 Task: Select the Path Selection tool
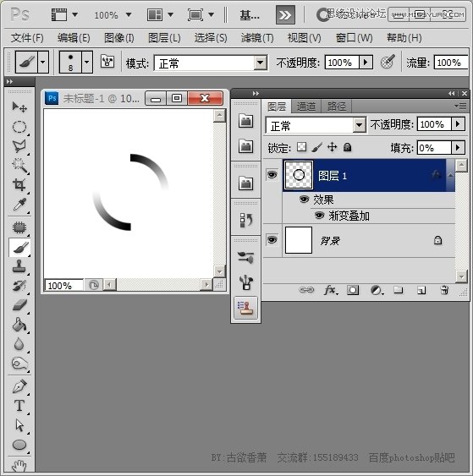(x=19, y=425)
